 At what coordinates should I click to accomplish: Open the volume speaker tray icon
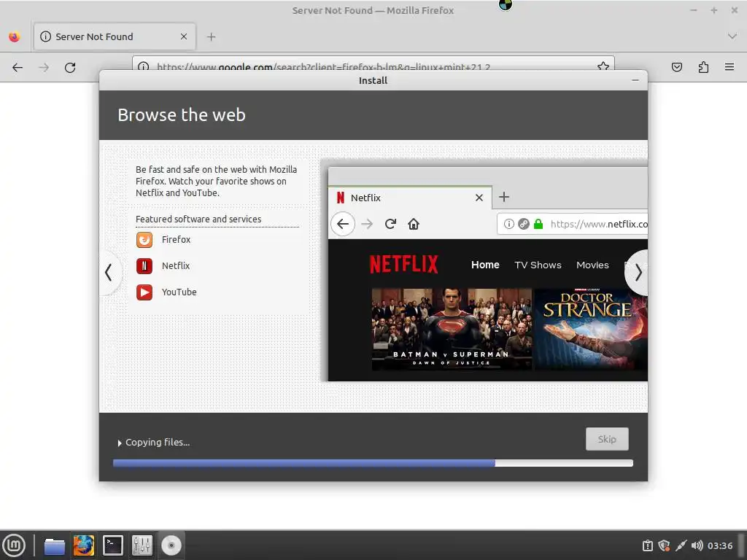tap(697, 545)
